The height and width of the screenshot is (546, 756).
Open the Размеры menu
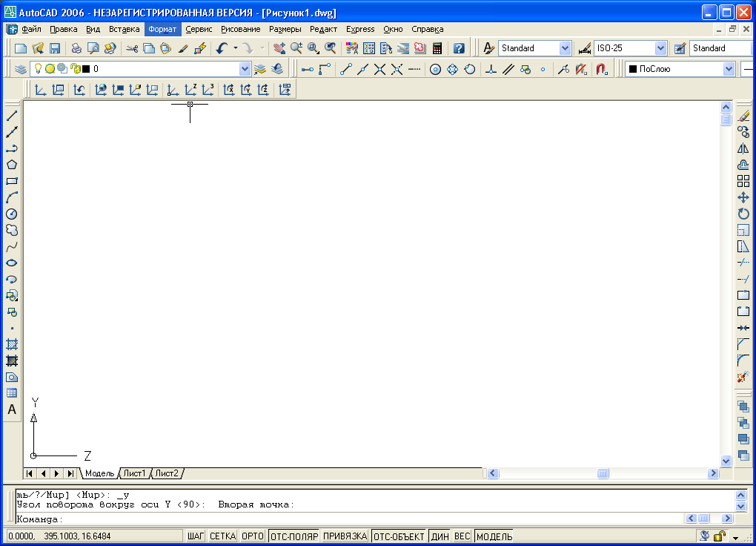(x=285, y=29)
